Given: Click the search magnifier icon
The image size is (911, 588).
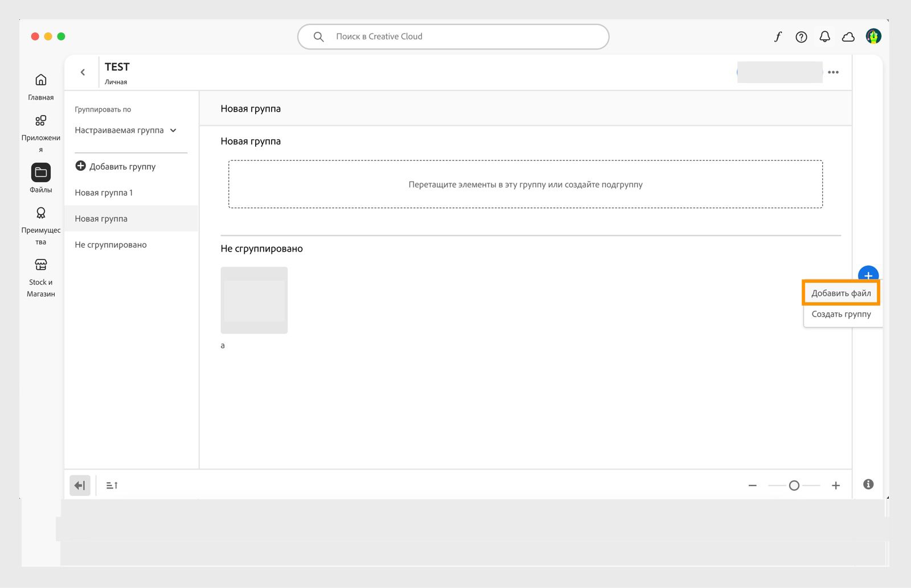Looking at the screenshot, I should (319, 36).
